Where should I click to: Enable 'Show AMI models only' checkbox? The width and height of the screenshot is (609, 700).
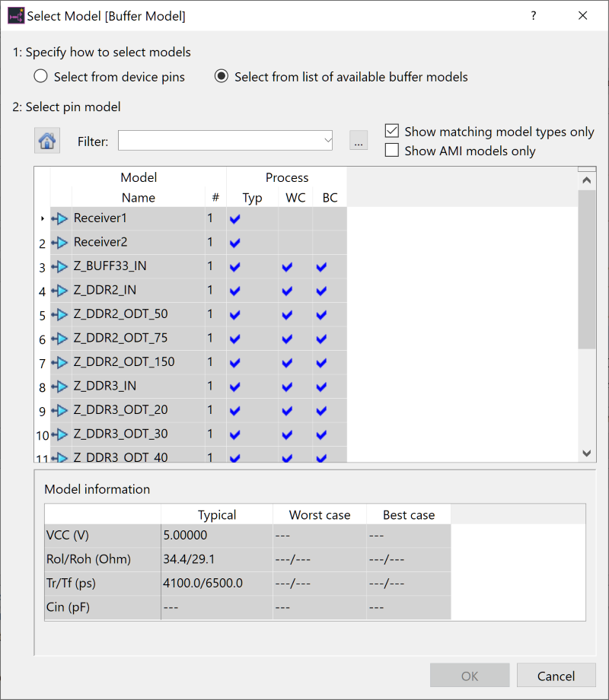[x=392, y=151]
